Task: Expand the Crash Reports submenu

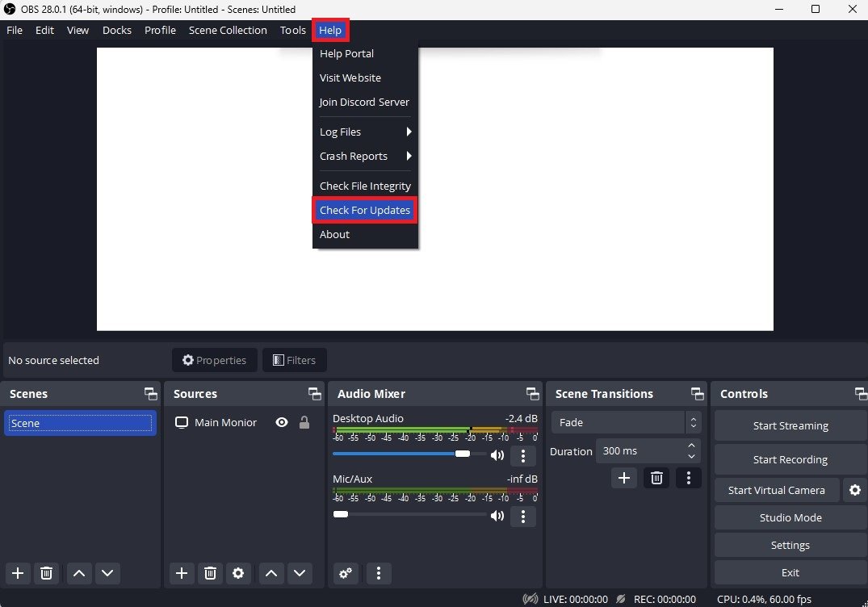Action: point(365,156)
